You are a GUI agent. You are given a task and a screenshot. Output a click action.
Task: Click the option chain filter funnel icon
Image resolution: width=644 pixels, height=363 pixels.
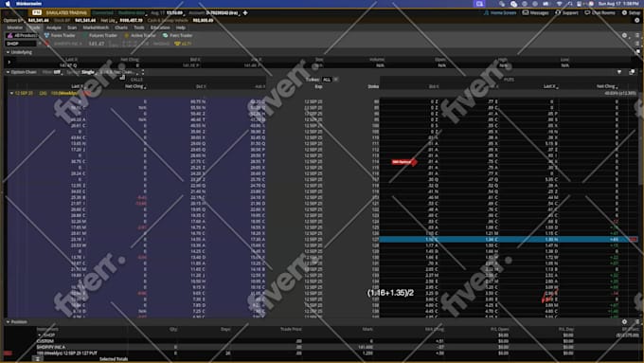coord(619,72)
